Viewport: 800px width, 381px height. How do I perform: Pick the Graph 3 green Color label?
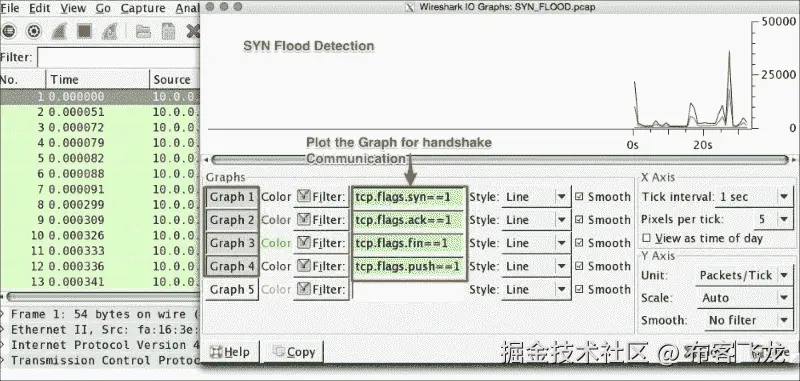click(x=276, y=243)
